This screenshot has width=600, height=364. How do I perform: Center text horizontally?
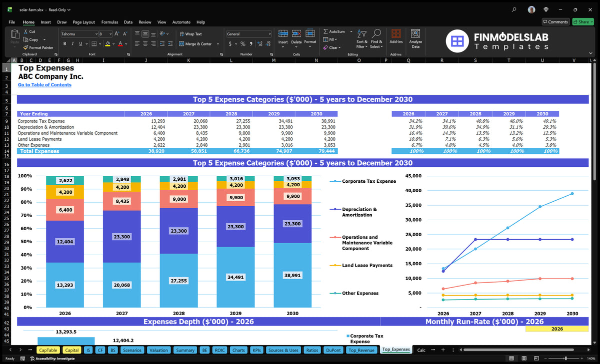pyautogui.click(x=145, y=44)
